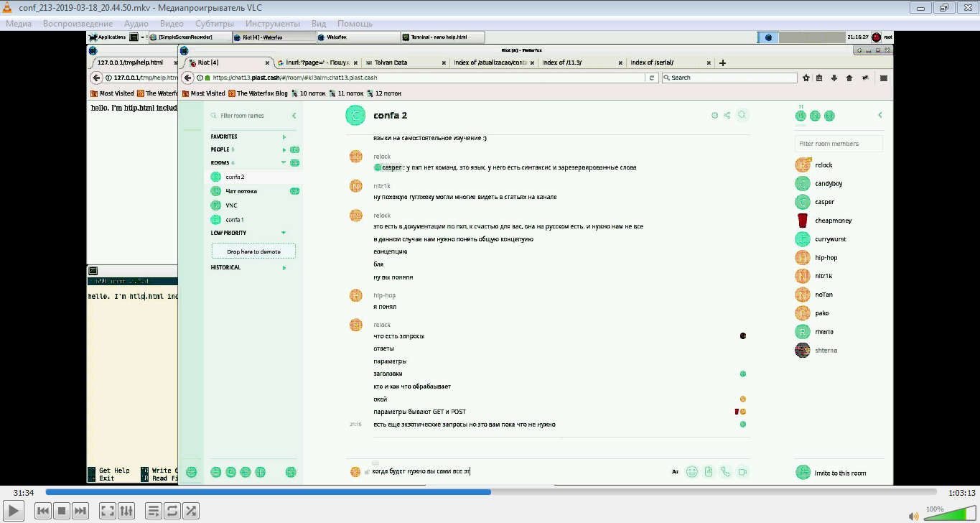The height and width of the screenshot is (523, 980).
Task: Show the VLC playlist
Action: (154, 511)
